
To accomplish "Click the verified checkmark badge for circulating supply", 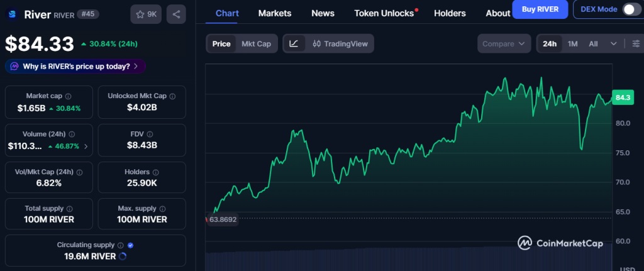I will tap(131, 245).
